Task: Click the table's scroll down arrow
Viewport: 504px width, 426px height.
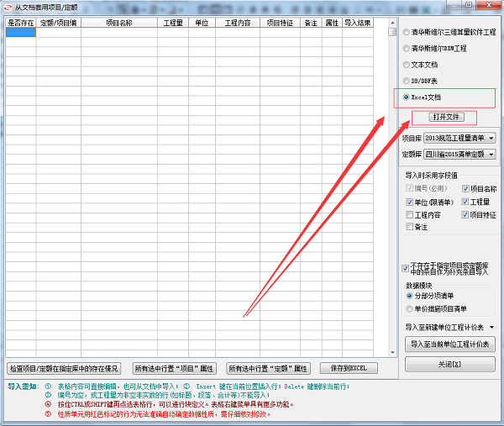Action: point(392,352)
